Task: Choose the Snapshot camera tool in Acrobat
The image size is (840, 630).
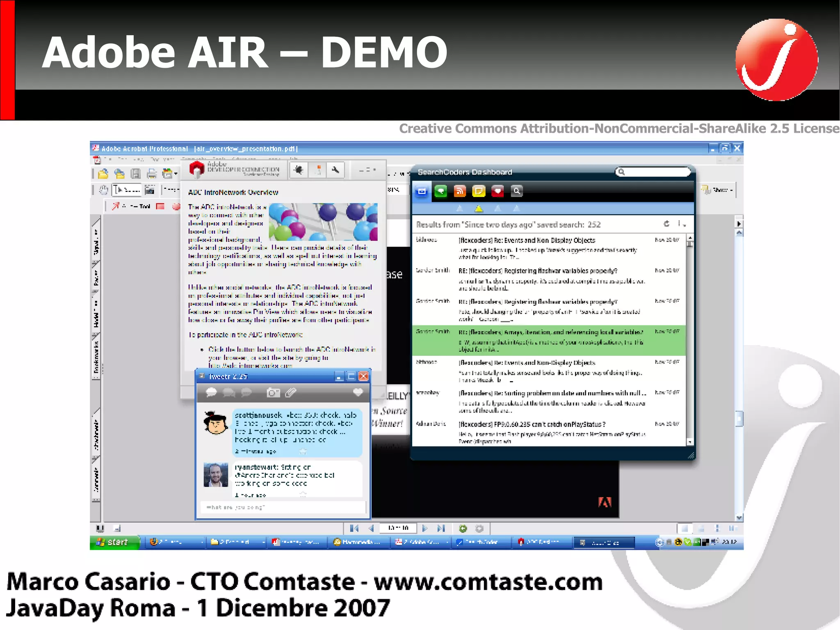Action: pyautogui.click(x=150, y=190)
